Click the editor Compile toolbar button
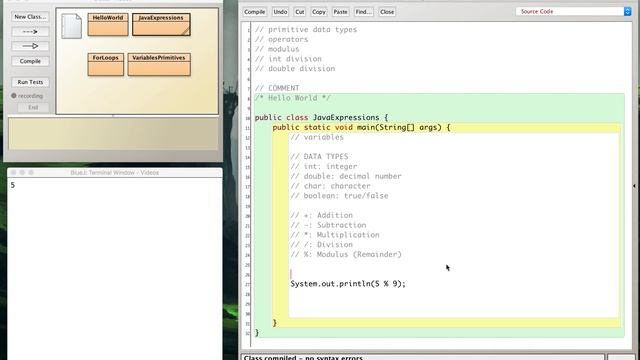The width and height of the screenshot is (640, 360). point(255,12)
